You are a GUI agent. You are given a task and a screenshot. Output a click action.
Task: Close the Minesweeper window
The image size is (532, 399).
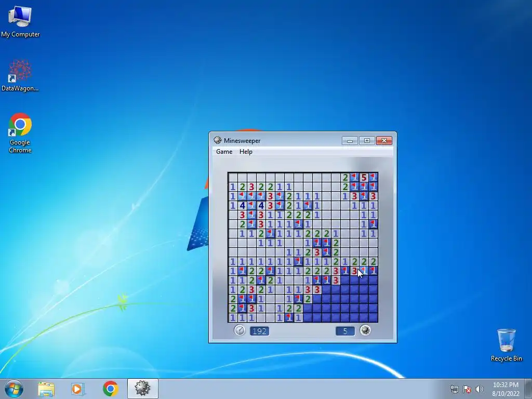[x=384, y=141]
